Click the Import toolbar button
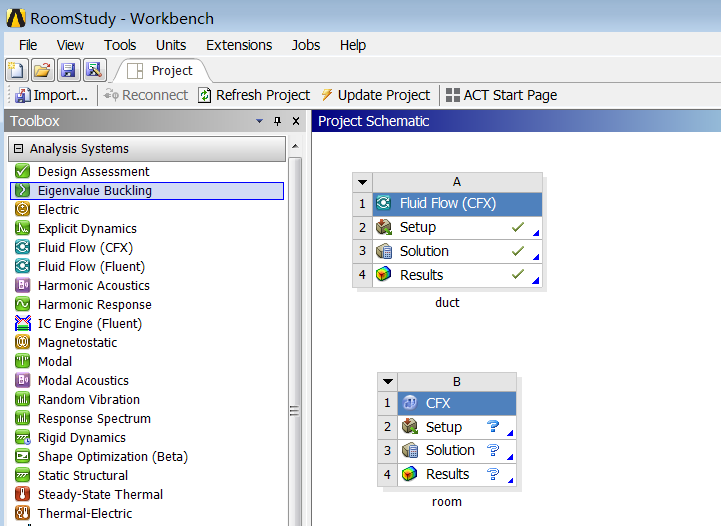 point(52,95)
